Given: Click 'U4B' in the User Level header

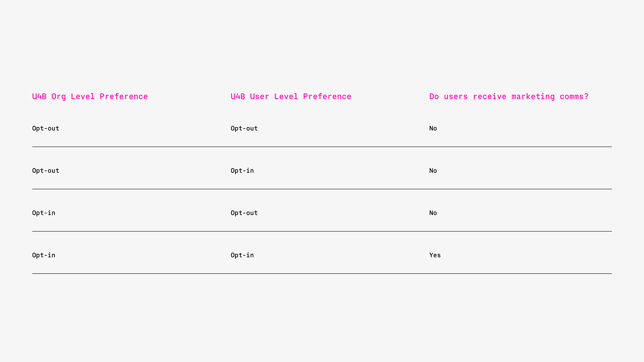Looking at the screenshot, I should [238, 96].
